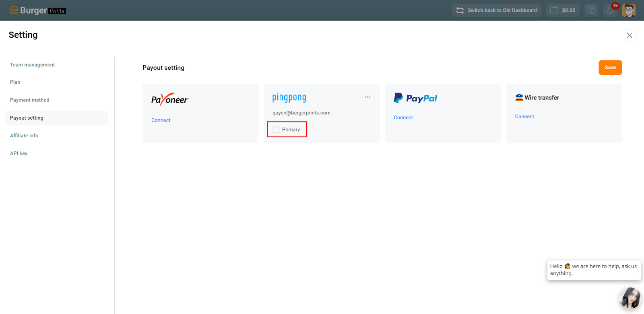Close the Setting panel

(x=630, y=35)
